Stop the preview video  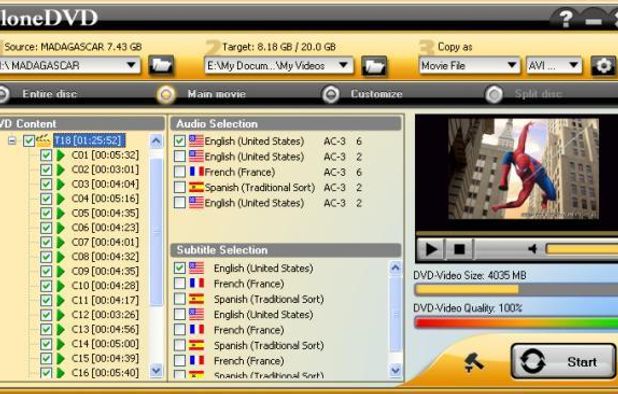[459, 249]
